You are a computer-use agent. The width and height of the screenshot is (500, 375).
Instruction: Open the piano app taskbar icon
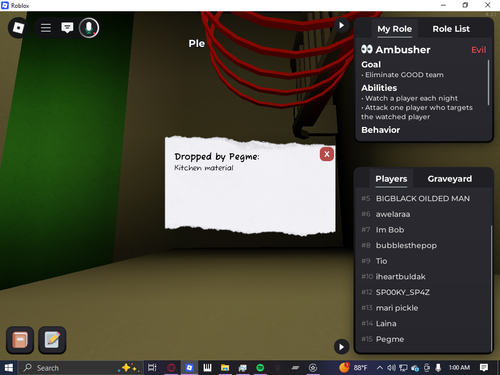207,368
